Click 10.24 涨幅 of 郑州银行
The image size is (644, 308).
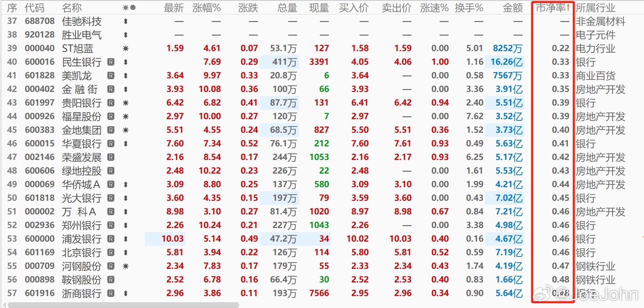(x=210, y=226)
